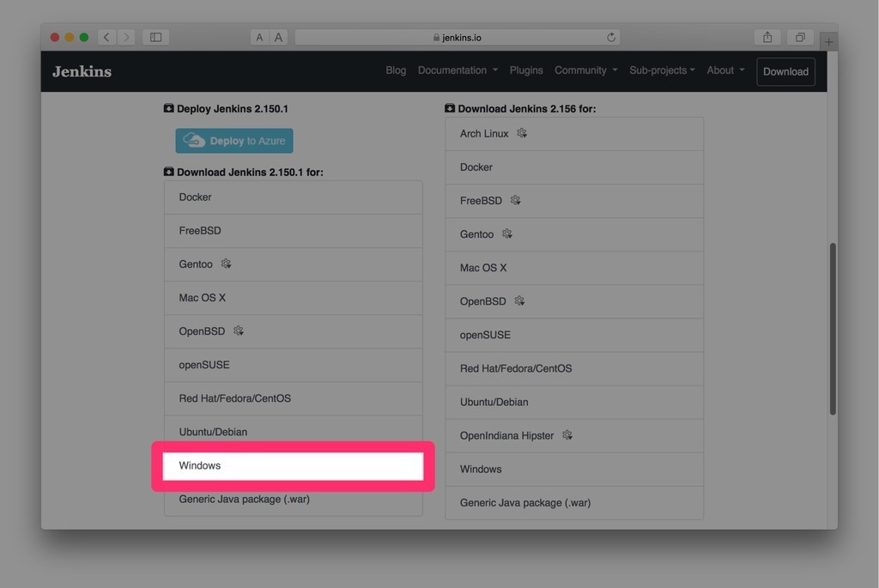Select Arch Linux download option
The width and height of the screenshot is (879, 588).
(x=574, y=134)
